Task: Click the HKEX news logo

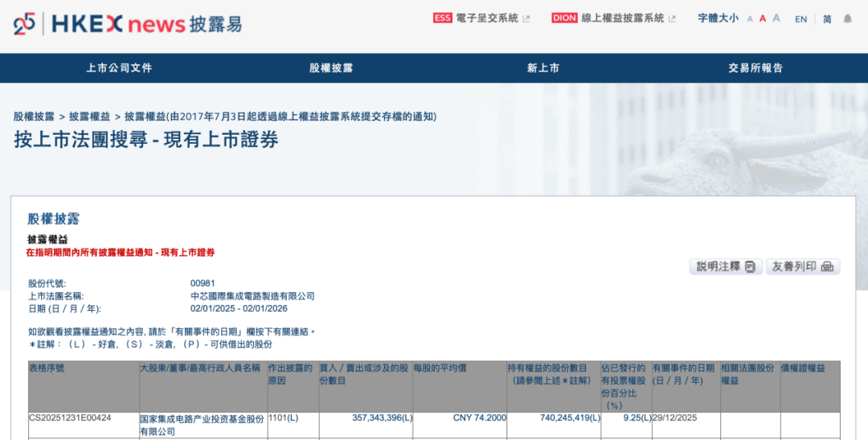Action: [127, 24]
